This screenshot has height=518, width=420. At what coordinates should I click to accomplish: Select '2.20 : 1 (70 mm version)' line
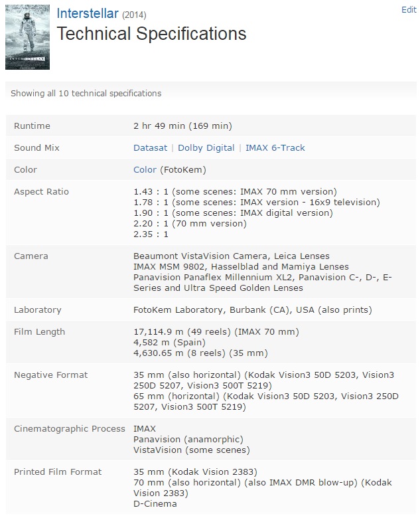tap(190, 223)
